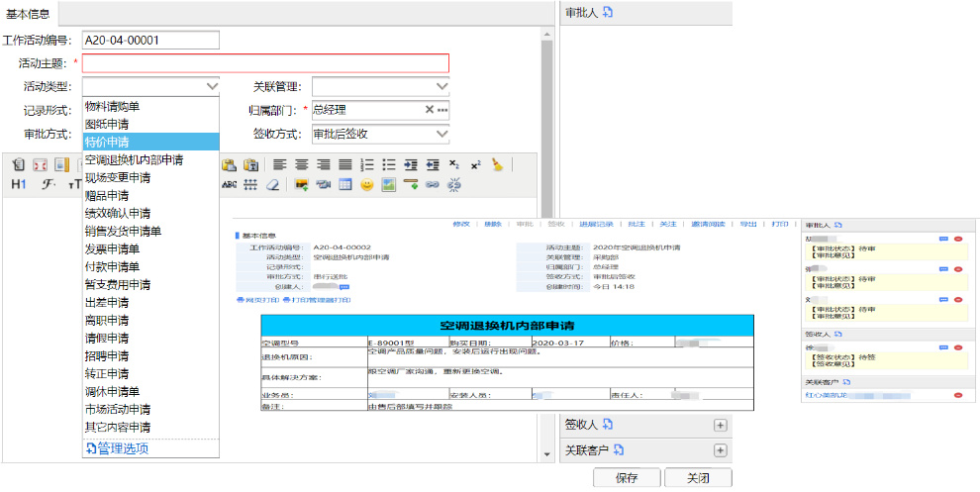This screenshot has width=980, height=492.
Task: Switch to the 基本信息 tab
Action: pyautogui.click(x=30, y=13)
